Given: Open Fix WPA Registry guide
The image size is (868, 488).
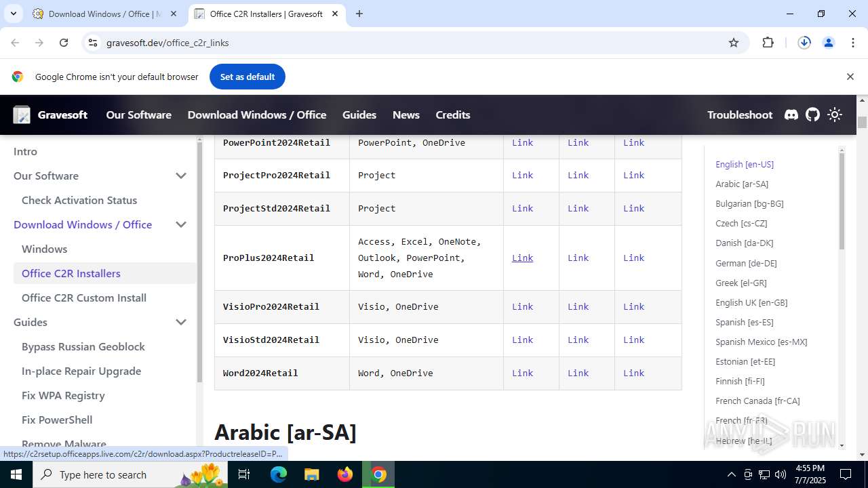Looking at the screenshot, I should click(x=63, y=395).
